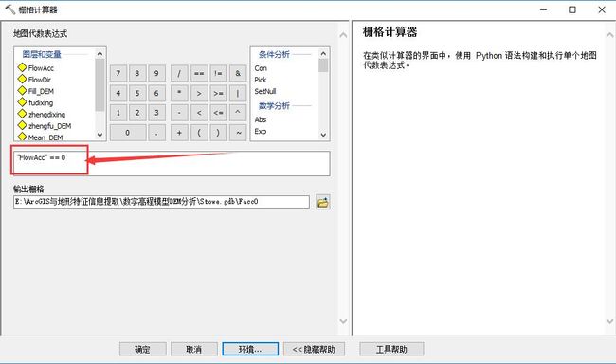
Task: Insert the + addition operator
Action: tap(179, 133)
